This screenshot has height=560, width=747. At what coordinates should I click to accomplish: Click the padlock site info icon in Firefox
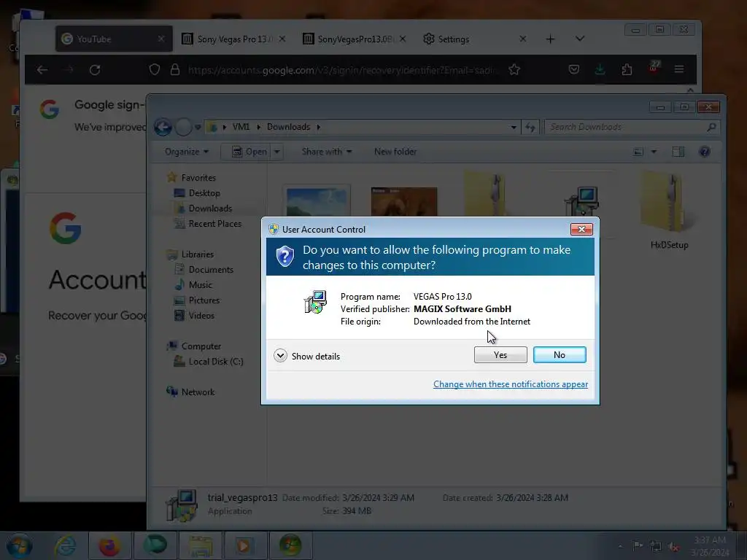[175, 69]
